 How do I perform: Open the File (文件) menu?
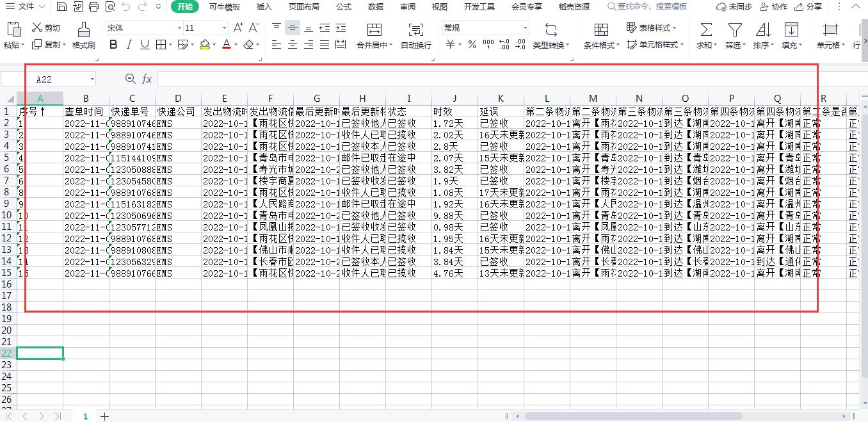click(x=26, y=6)
